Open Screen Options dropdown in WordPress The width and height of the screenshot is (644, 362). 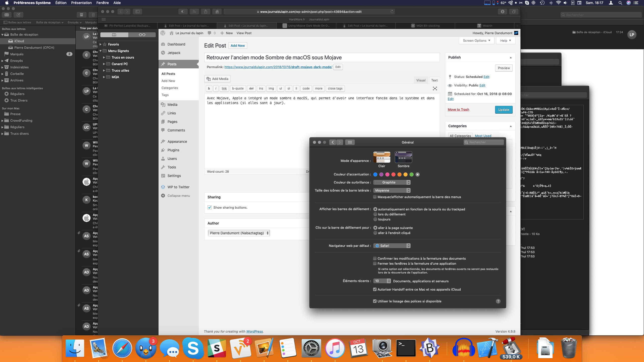(476, 40)
